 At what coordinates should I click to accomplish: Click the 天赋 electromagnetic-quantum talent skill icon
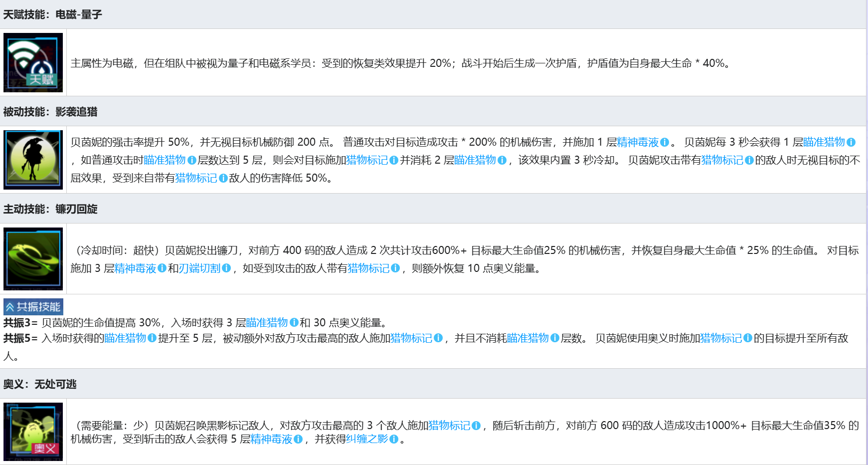pos(33,62)
